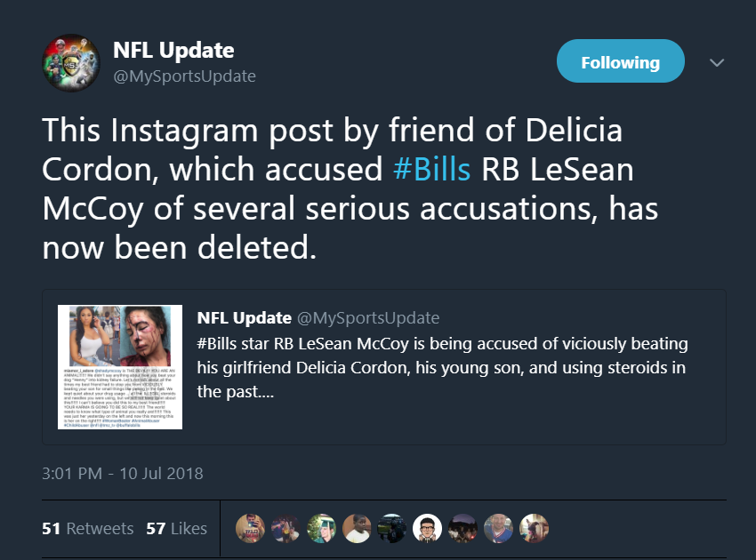The height and width of the screenshot is (560, 756).
Task: Open the quoted tweet text
Action: (x=442, y=368)
